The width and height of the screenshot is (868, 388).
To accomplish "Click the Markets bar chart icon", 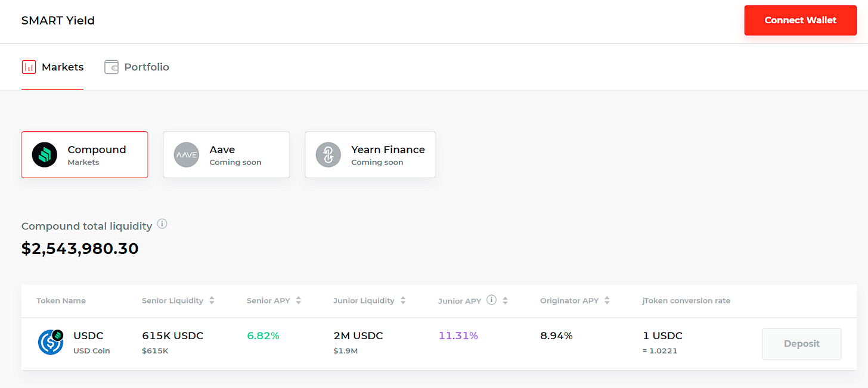I will [x=29, y=67].
